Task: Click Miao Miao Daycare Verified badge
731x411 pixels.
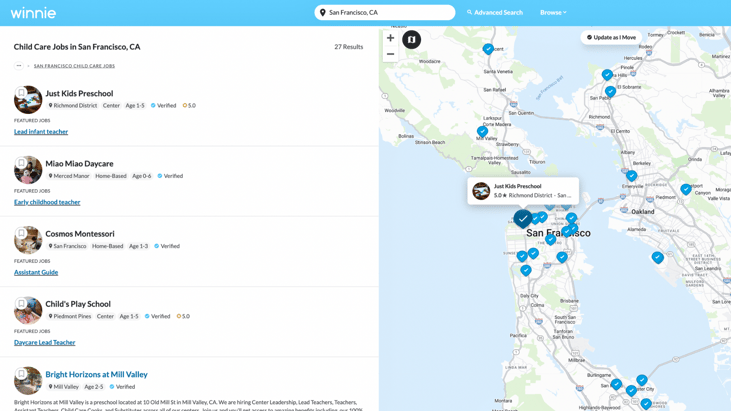Action: click(170, 176)
